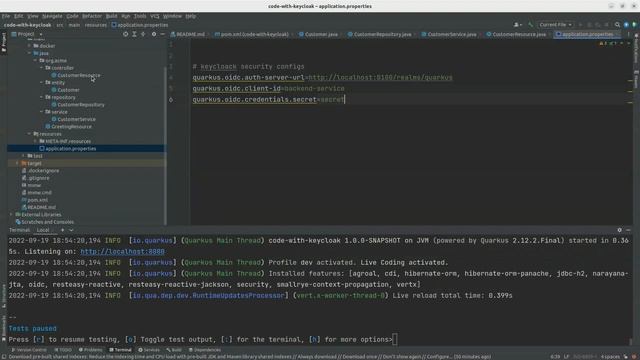Image resolution: width=640 pixels, height=360 pixels.
Task: Open the Build tool window
Action: point(174,350)
